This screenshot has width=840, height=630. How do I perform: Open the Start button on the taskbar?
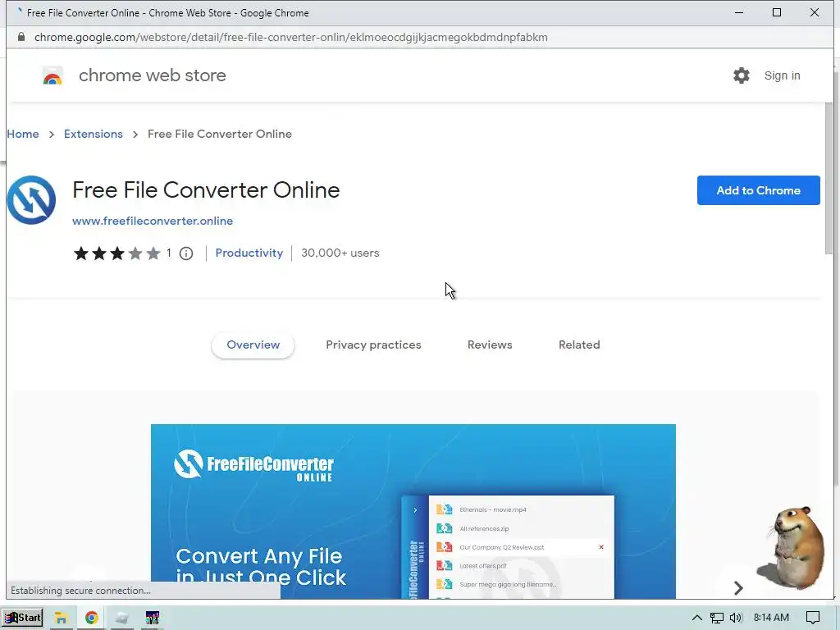(23, 618)
